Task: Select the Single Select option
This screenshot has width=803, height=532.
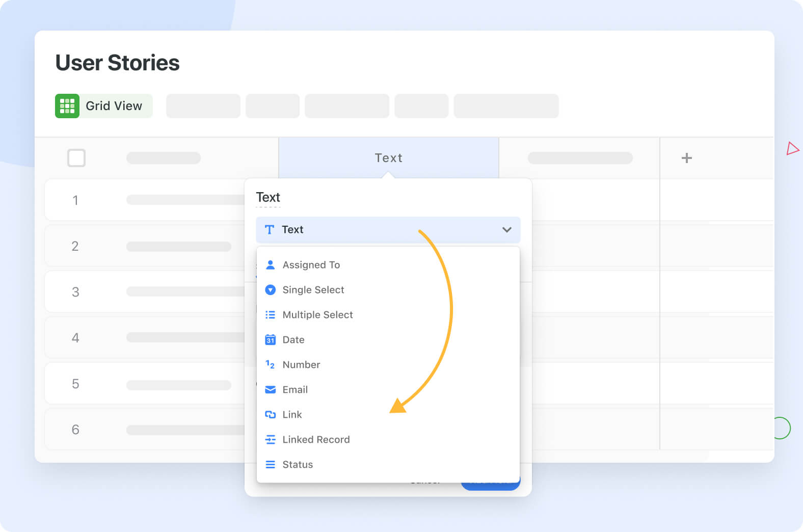Action: point(388,290)
